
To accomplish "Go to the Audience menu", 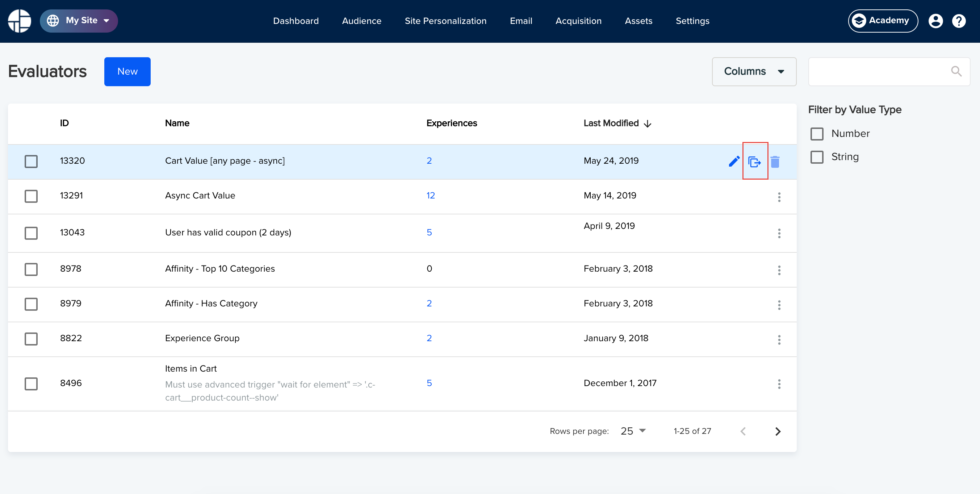I will click(361, 21).
